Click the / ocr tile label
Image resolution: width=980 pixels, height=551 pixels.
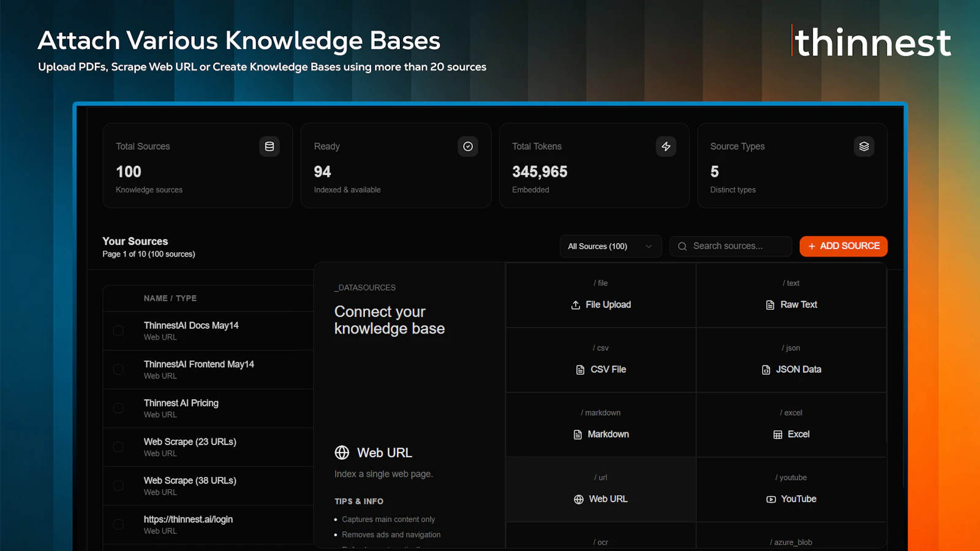click(x=601, y=542)
